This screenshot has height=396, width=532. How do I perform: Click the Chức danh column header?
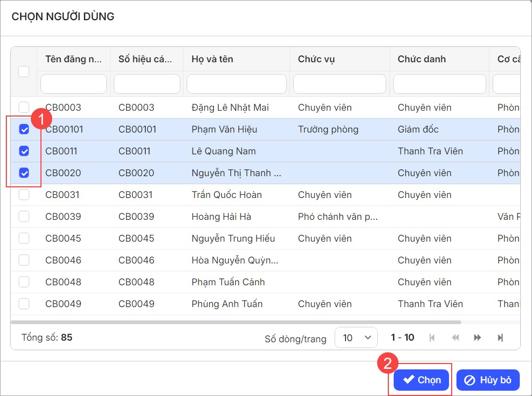pos(421,59)
